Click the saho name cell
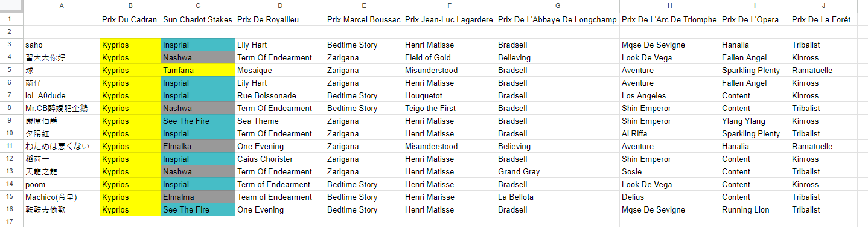Screen dimensions: 868x227 (x=62, y=45)
